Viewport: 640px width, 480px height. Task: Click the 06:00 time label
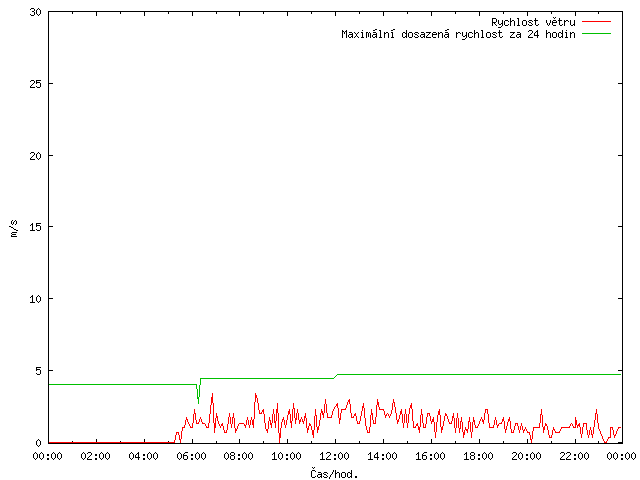tap(191, 456)
